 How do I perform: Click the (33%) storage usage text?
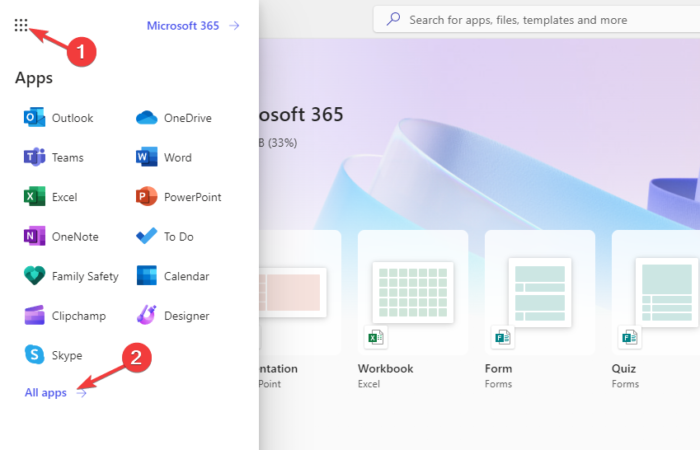pyautogui.click(x=282, y=143)
